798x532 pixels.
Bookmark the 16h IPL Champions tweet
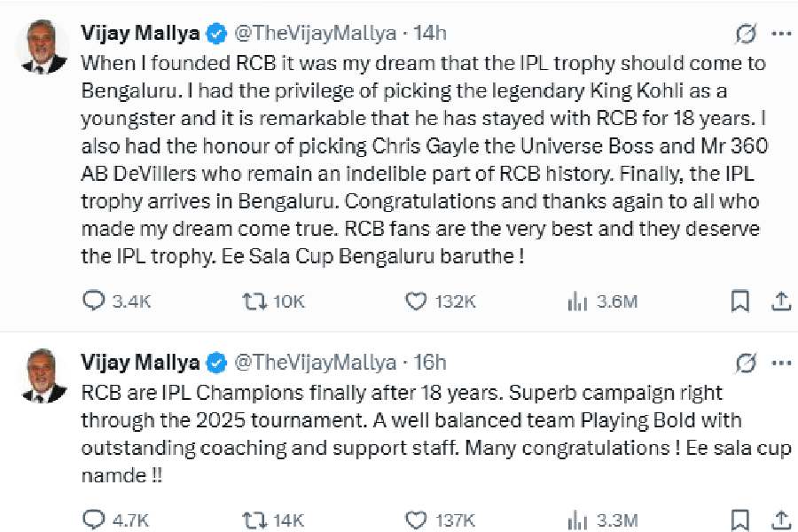point(739,519)
